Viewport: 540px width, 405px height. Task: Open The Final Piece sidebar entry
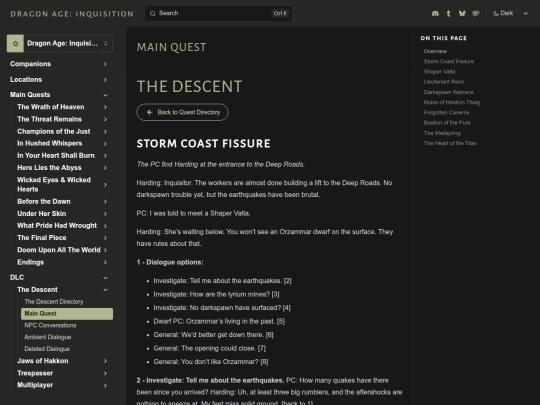pos(42,238)
